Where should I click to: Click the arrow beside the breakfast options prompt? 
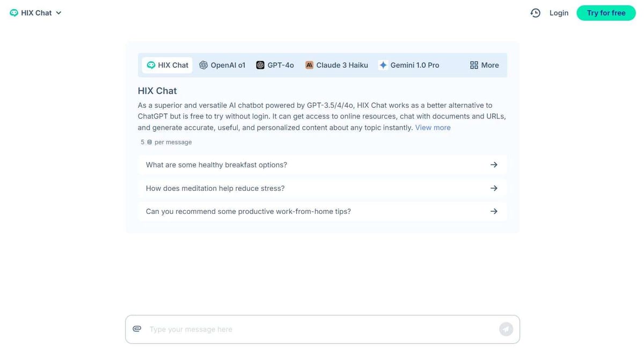(x=494, y=165)
